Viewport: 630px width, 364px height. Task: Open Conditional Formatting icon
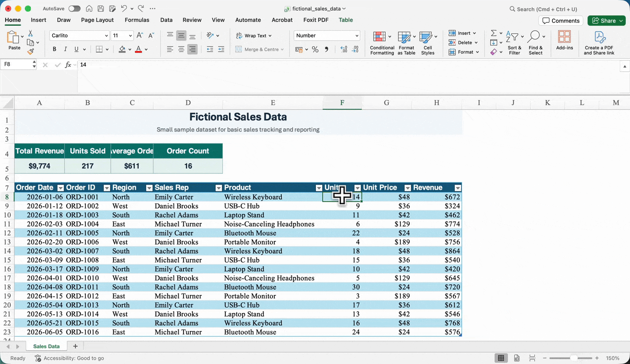pyautogui.click(x=379, y=37)
